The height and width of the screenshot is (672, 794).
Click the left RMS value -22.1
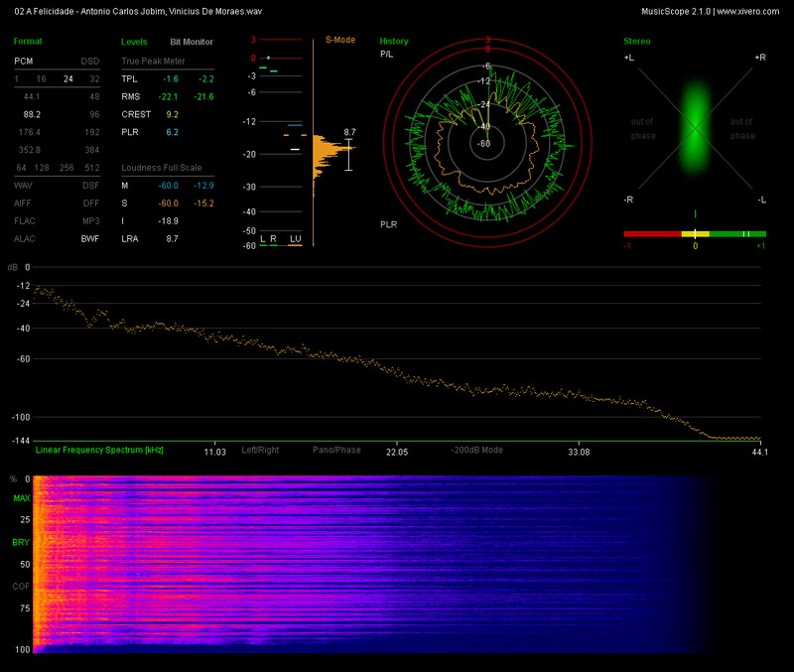(168, 96)
